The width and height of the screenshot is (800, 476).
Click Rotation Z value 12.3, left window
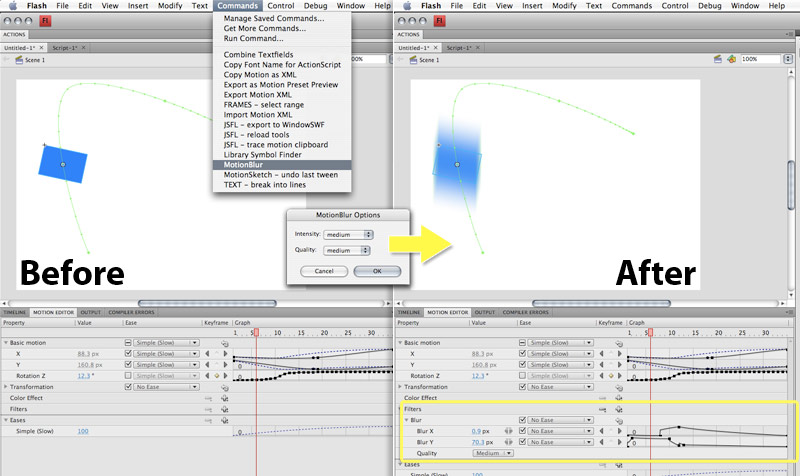pyautogui.click(x=84, y=376)
